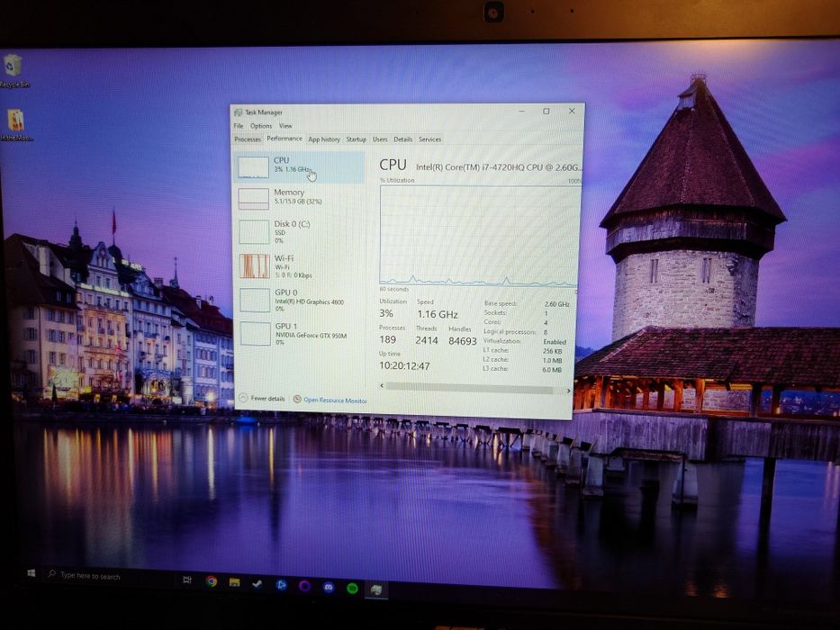Select GPU 0 Intel HD Graphics entry
The width and height of the screenshot is (840, 630).
click(x=299, y=300)
